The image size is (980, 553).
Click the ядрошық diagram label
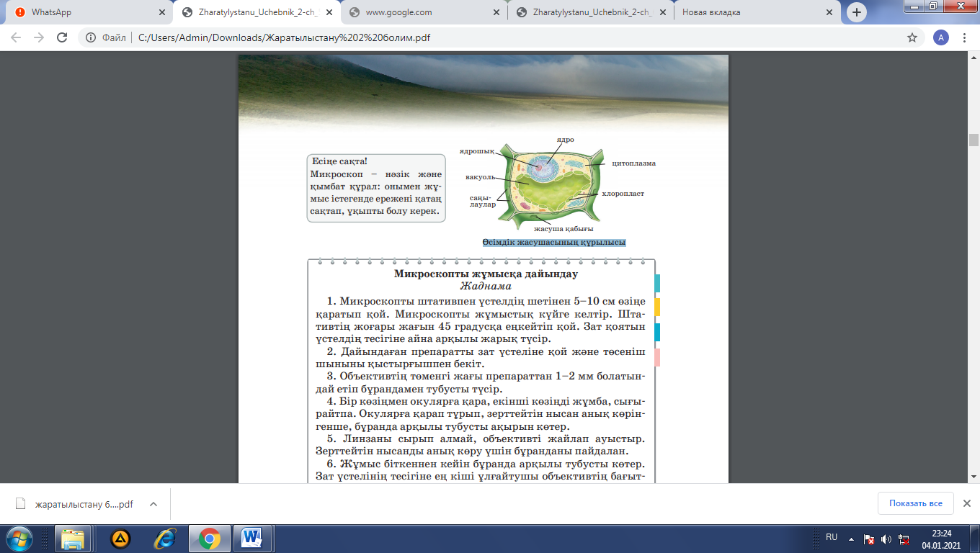point(477,151)
